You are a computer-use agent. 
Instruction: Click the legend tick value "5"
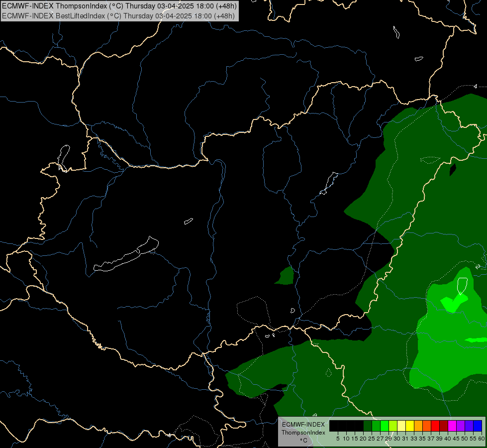[x=338, y=439]
